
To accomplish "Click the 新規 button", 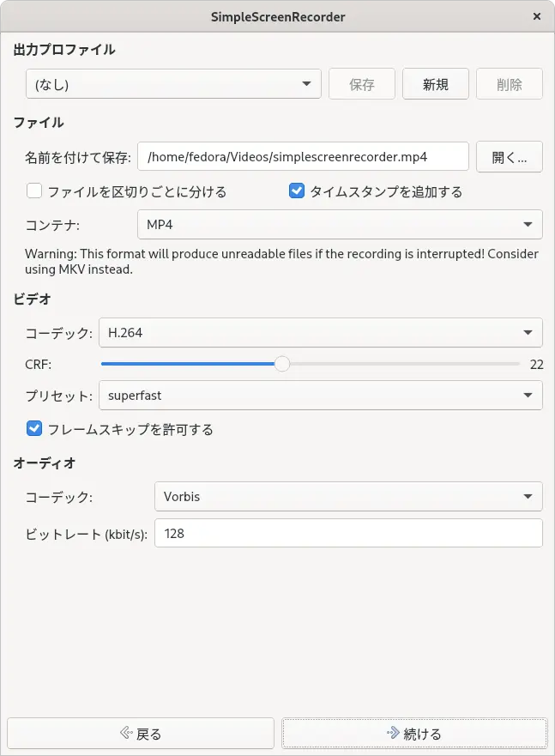I will tap(436, 84).
